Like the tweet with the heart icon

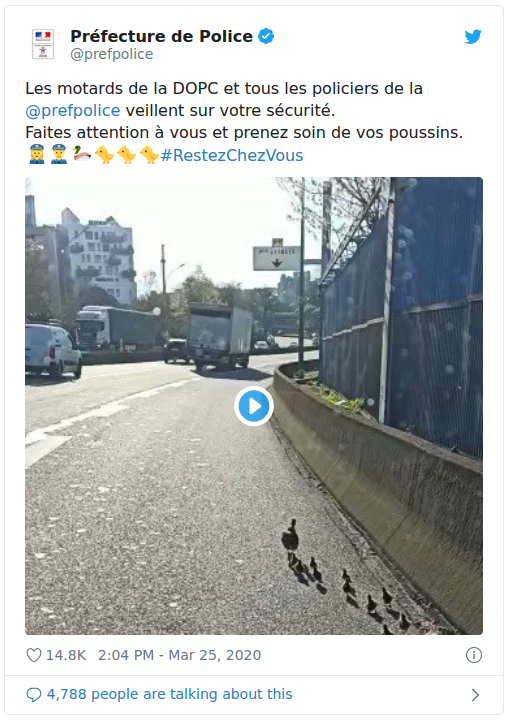click(34, 655)
